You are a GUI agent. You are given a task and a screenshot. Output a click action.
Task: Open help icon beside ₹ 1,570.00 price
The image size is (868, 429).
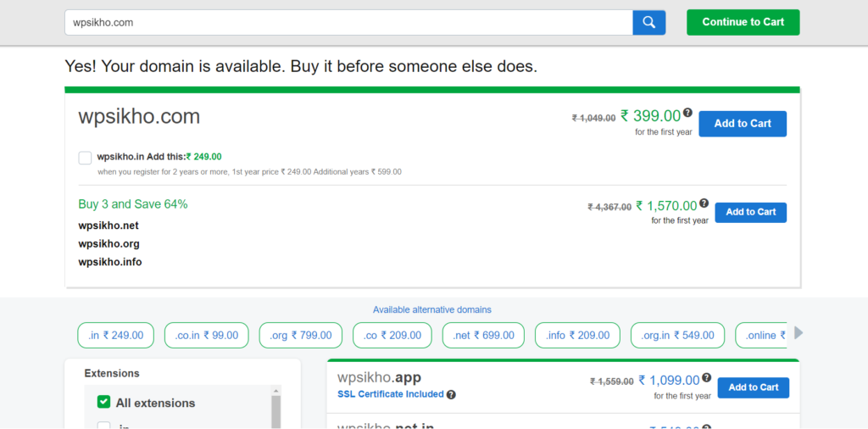(x=704, y=203)
